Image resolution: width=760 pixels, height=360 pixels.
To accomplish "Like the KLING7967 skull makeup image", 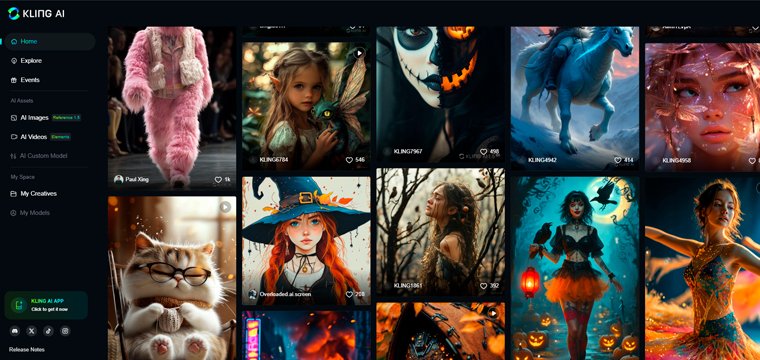I will [483, 152].
